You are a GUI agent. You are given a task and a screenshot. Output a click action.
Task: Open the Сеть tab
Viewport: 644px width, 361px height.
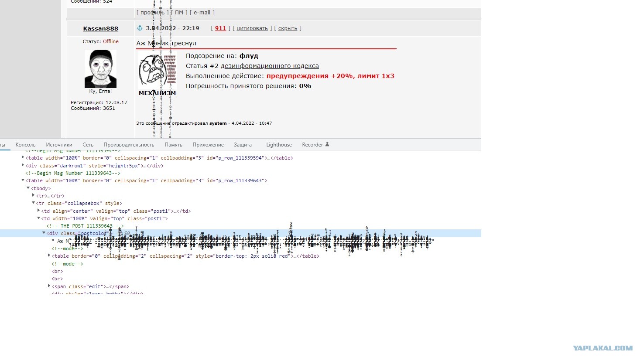coord(88,145)
